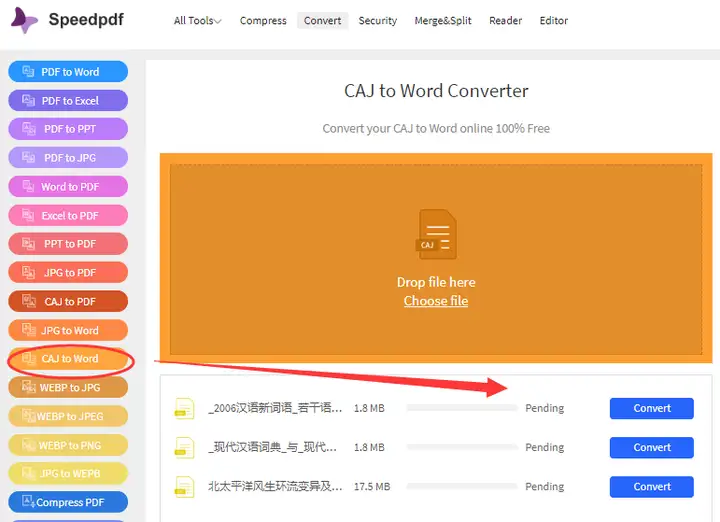Viewport: 720px width, 522px height.
Task: Click the file icon for 北太平洋风生环流
Action: (x=184, y=487)
